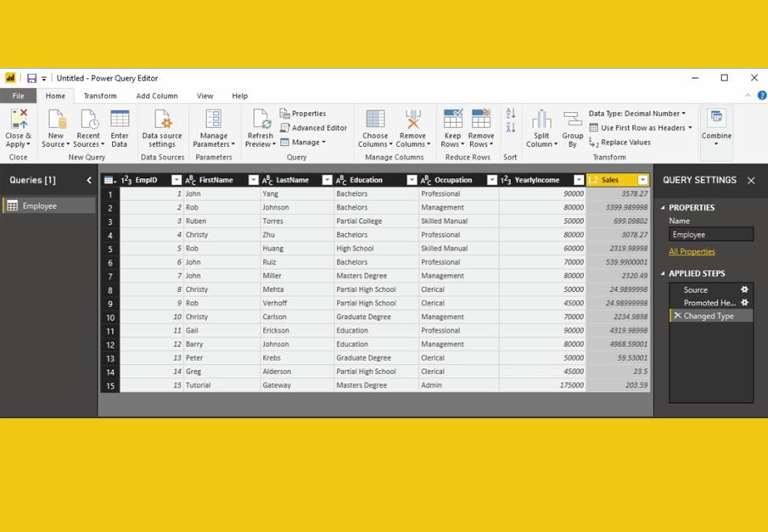The height and width of the screenshot is (532, 768).
Task: Change Sales column data type icon
Action: [592, 180]
